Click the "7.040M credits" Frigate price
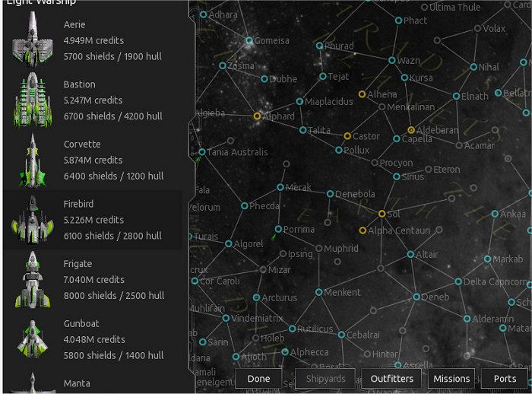532x394 pixels. click(x=94, y=280)
